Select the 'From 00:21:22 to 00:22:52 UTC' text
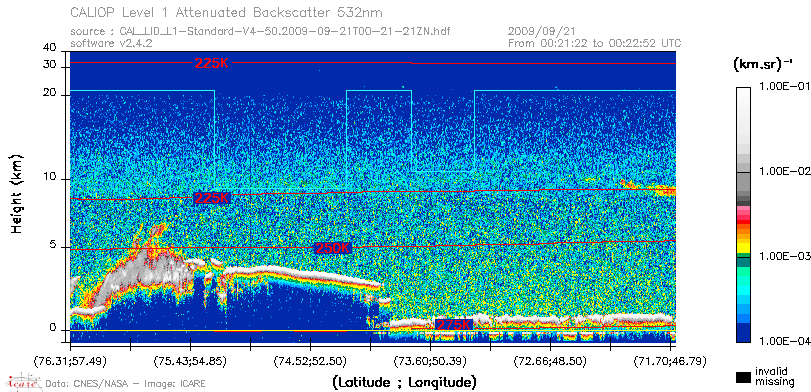The width and height of the screenshot is (811, 392). pos(595,43)
